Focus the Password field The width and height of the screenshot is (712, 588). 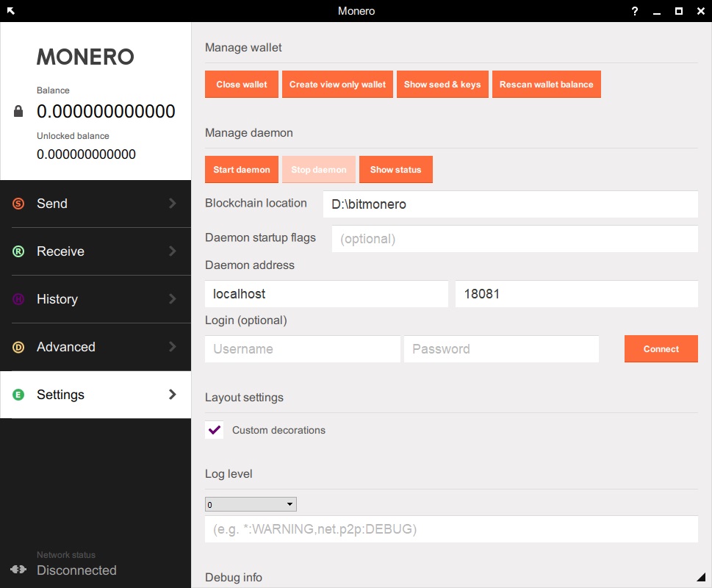501,348
